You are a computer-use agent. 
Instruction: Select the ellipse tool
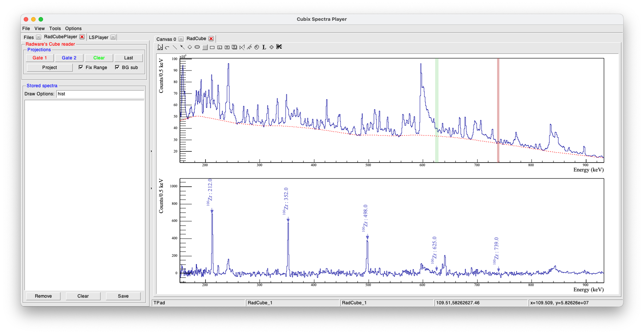click(x=197, y=47)
